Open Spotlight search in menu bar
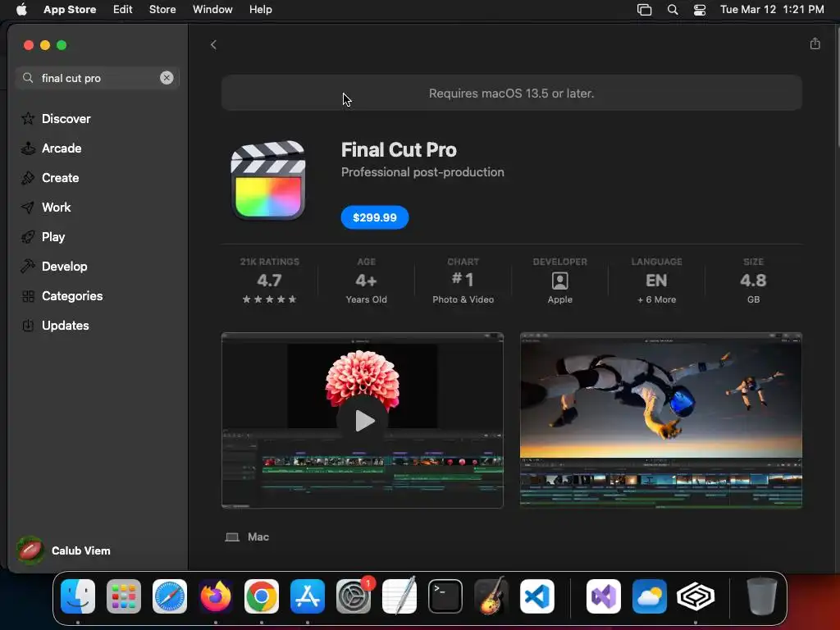 pyautogui.click(x=673, y=9)
